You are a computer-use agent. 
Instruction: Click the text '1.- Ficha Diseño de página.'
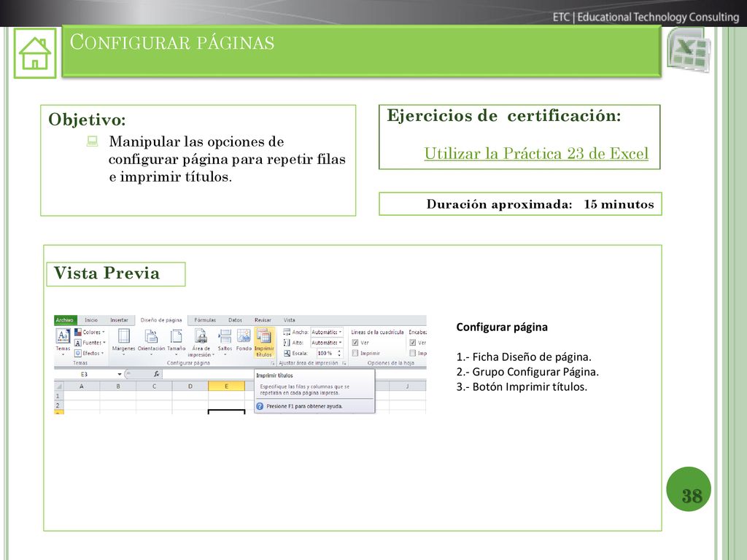[x=524, y=357]
